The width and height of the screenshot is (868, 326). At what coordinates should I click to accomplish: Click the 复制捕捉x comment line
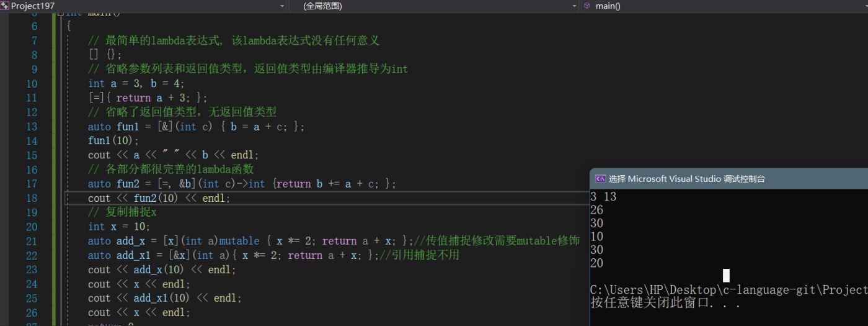pyautogui.click(x=123, y=212)
